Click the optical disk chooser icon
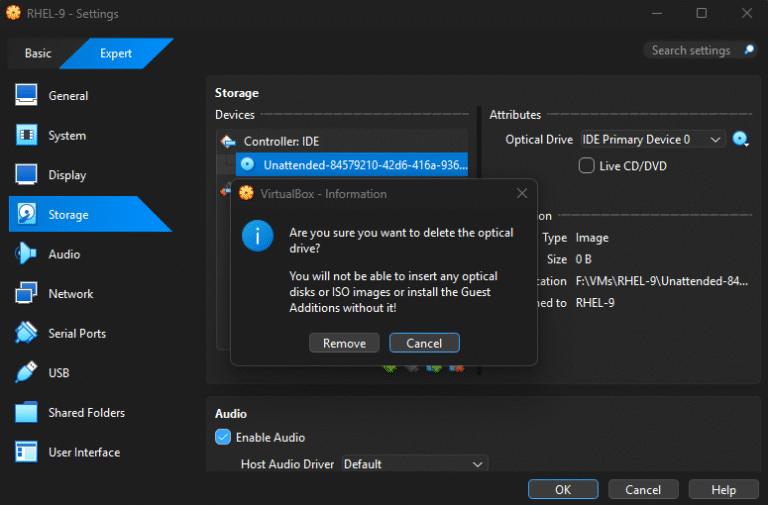Viewport: 768px width, 505px height. pyautogui.click(x=740, y=140)
